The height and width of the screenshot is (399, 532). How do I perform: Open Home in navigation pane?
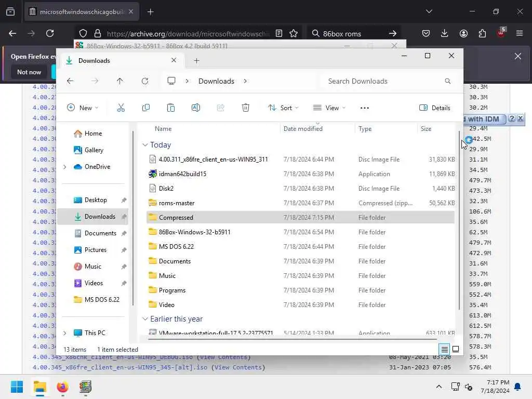pos(93,134)
